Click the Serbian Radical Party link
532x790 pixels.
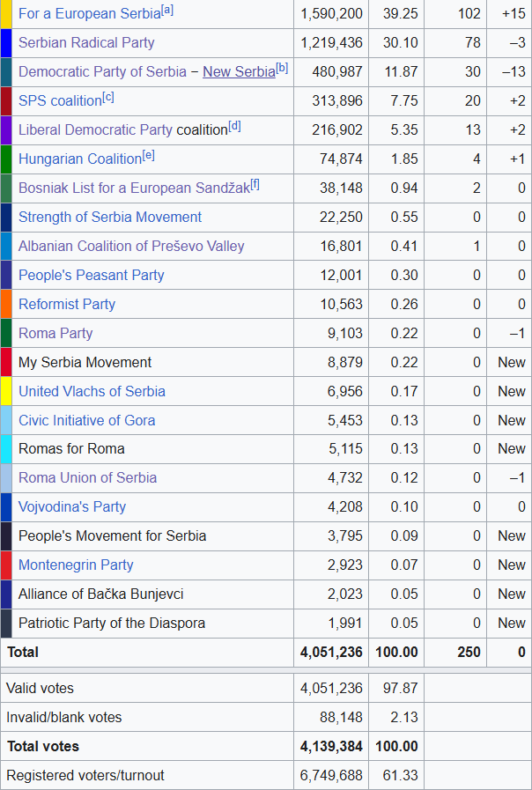point(86,42)
